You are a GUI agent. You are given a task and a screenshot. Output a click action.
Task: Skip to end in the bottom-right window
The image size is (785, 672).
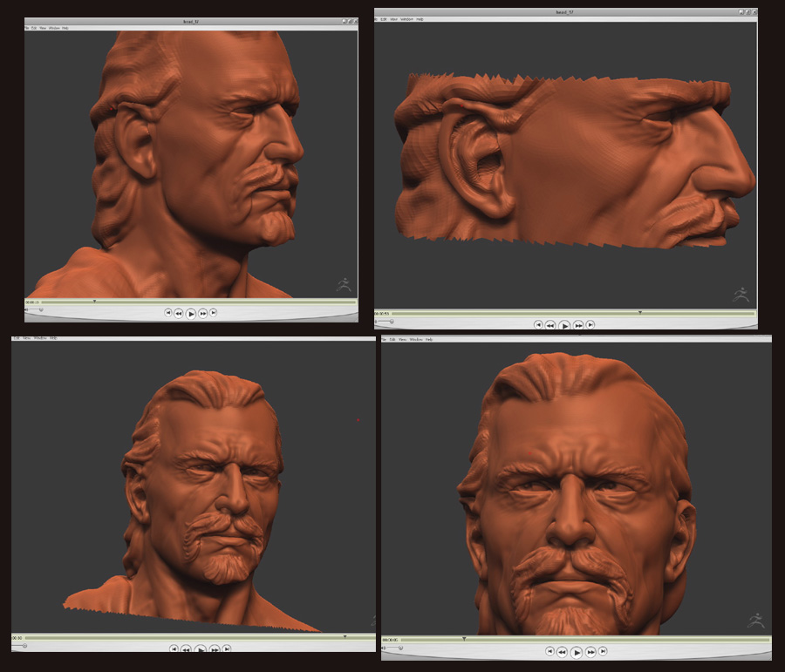pos(604,651)
